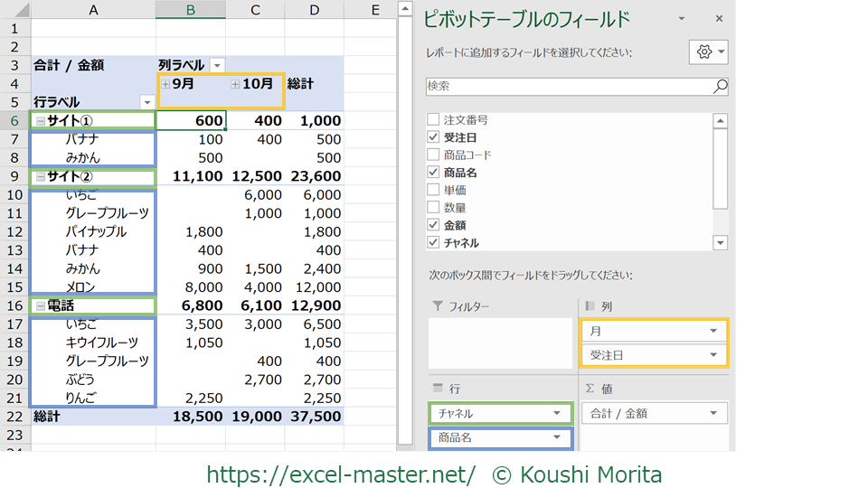This screenshot has height=488, width=868.
Task: Collapse the 電話 row group
Action: [x=40, y=306]
